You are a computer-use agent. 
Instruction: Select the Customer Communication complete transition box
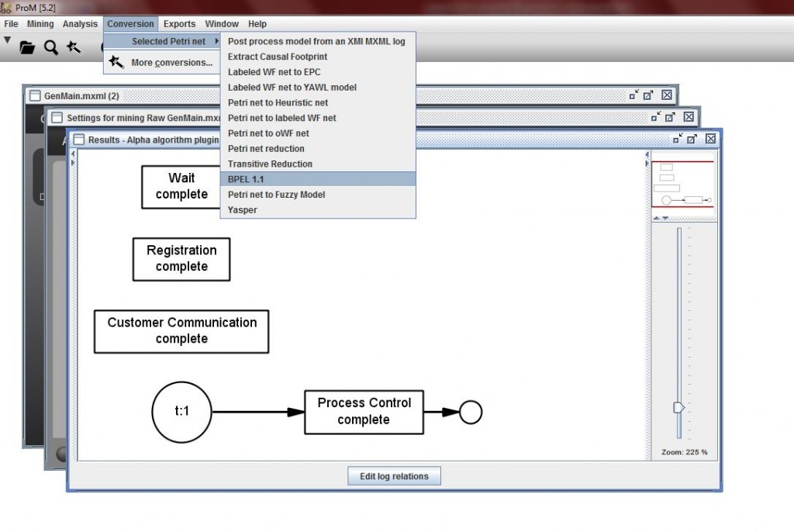pyautogui.click(x=181, y=331)
